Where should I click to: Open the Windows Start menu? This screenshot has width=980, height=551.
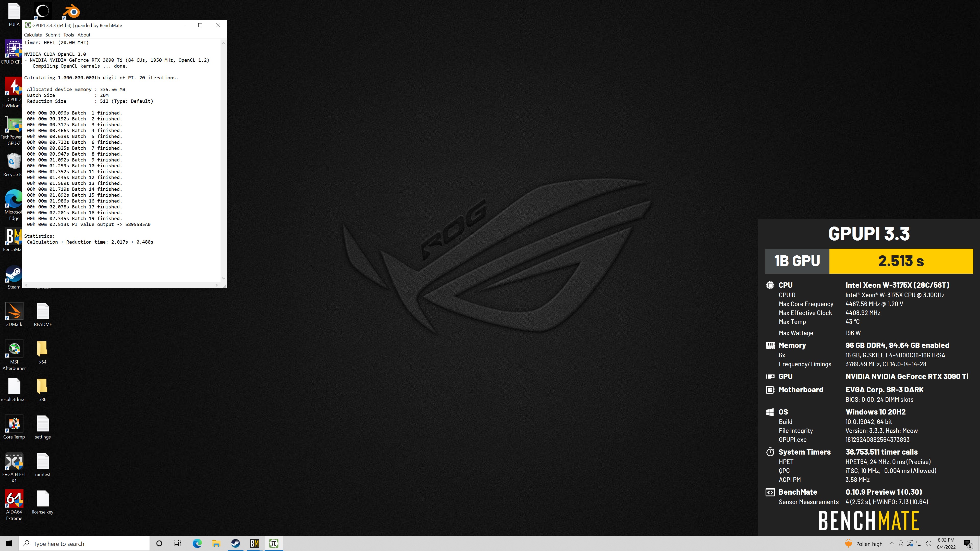tap(9, 543)
